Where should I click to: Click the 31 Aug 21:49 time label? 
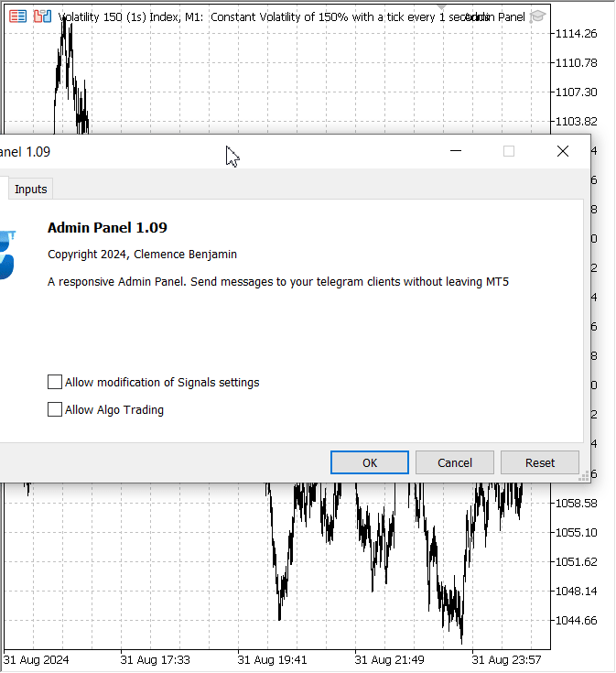(389, 659)
